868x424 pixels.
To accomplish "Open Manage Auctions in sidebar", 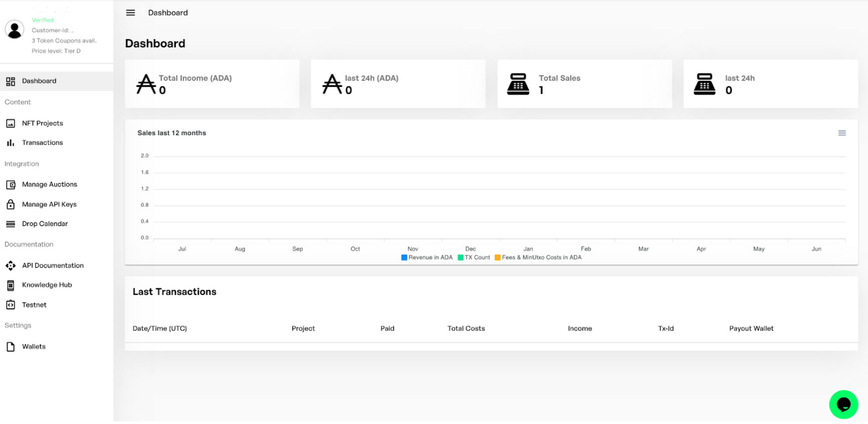I will click(x=49, y=184).
